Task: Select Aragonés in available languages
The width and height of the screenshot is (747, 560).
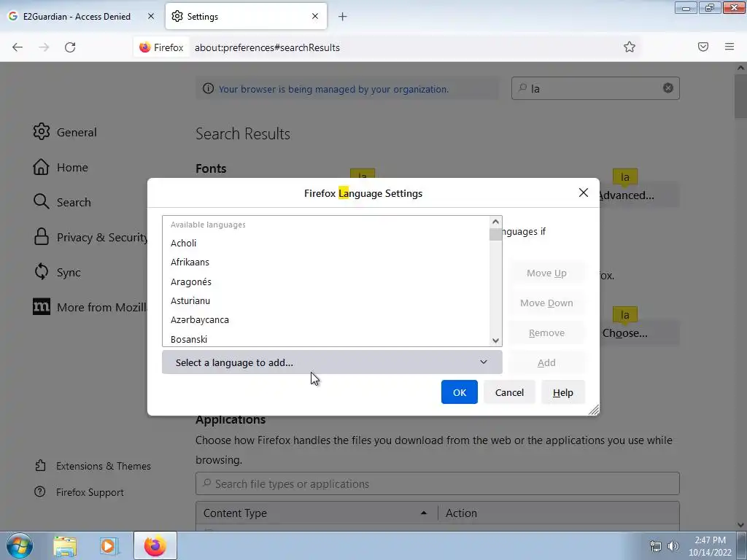Action: (x=326, y=281)
